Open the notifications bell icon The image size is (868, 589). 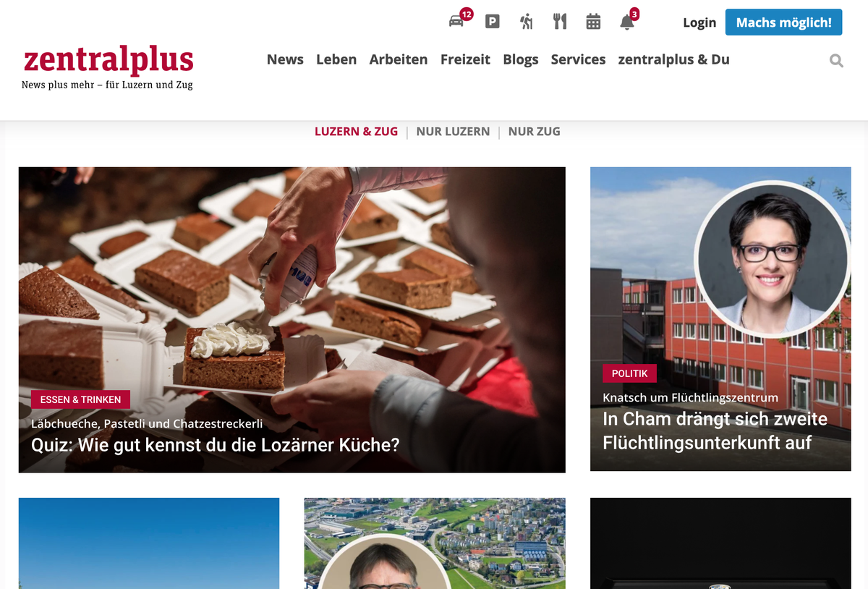point(627,22)
